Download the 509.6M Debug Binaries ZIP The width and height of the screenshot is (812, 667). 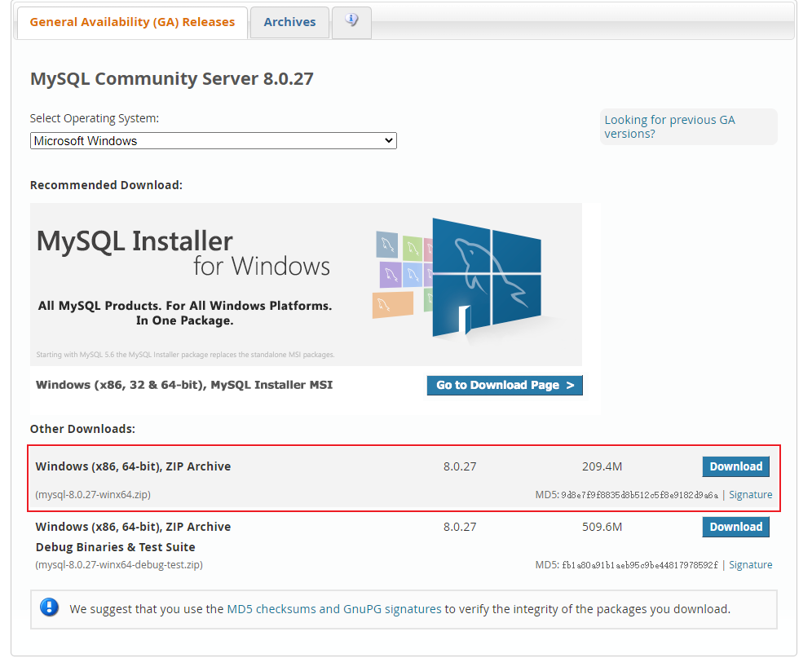[x=735, y=527]
